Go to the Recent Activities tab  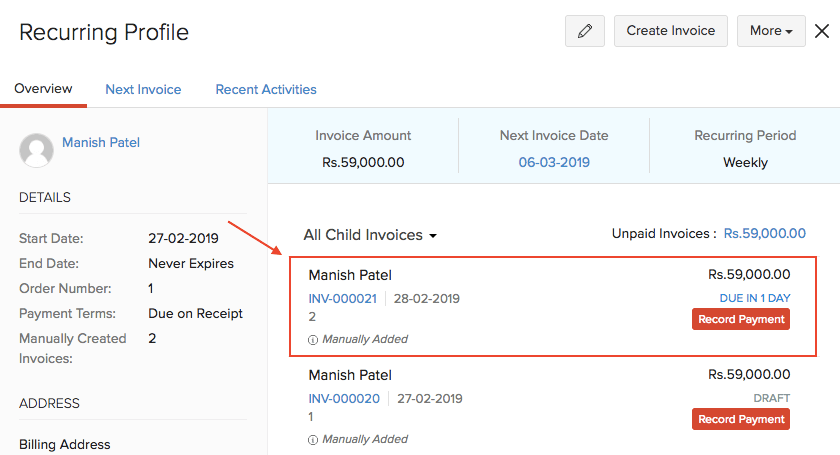pos(266,89)
